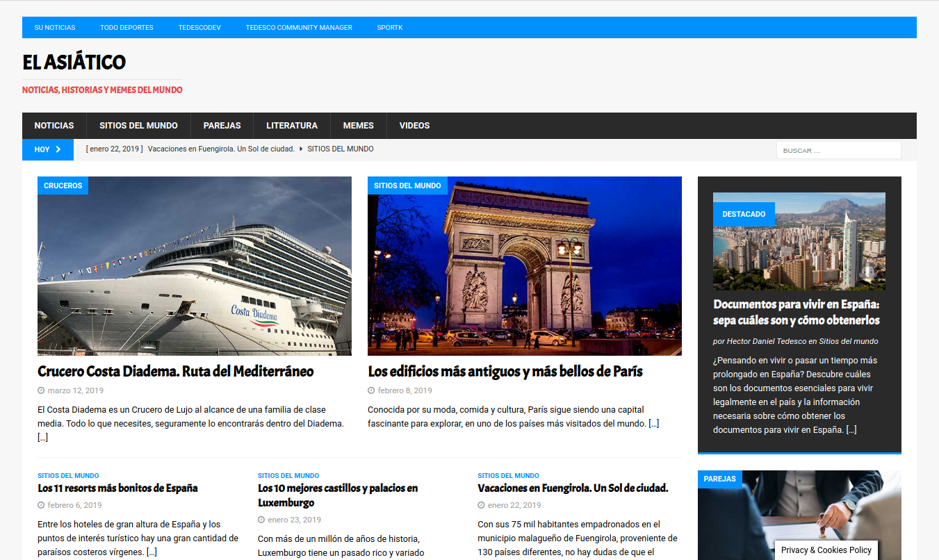
Task: Select the CRUCEROS category badge
Action: click(63, 186)
